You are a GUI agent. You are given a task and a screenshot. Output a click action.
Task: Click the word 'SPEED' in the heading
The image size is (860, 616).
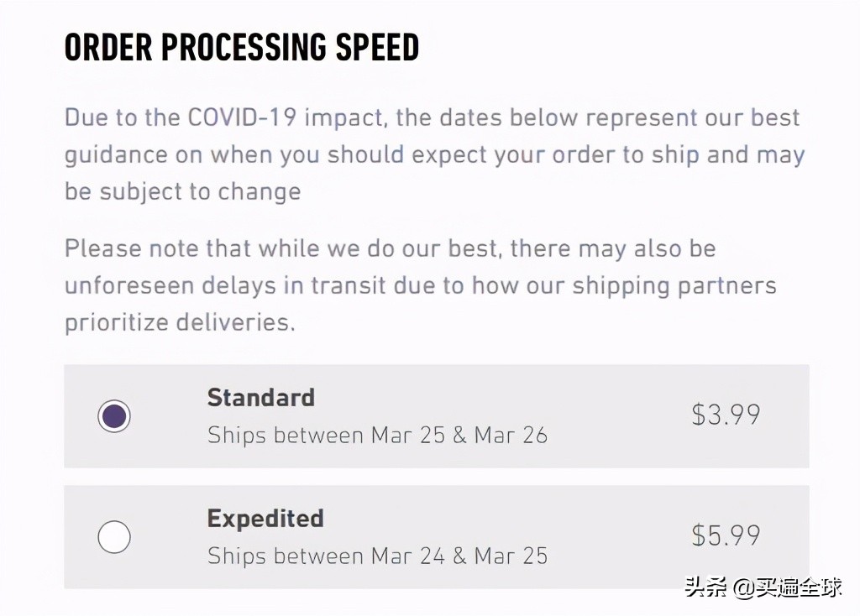coord(375,49)
